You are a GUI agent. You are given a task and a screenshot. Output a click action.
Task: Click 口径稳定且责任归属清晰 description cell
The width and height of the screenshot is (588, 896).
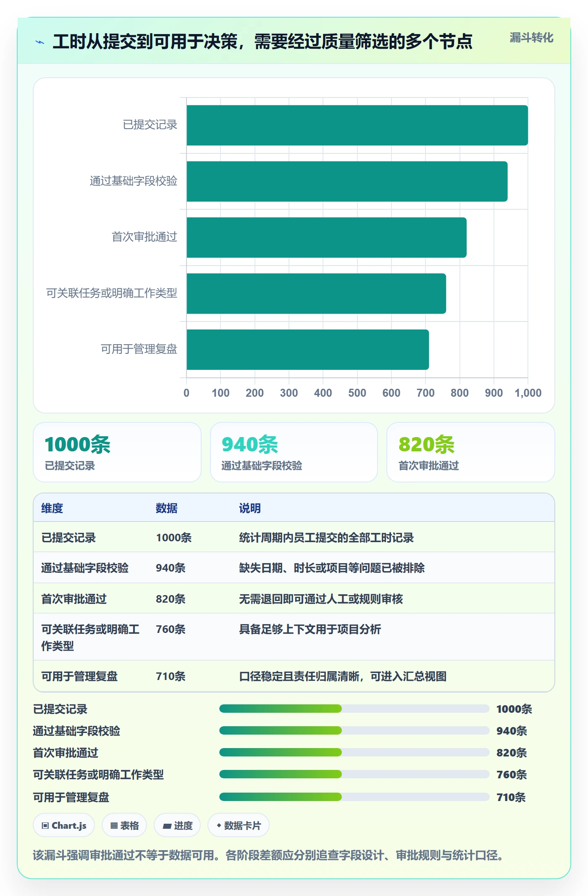point(343,676)
